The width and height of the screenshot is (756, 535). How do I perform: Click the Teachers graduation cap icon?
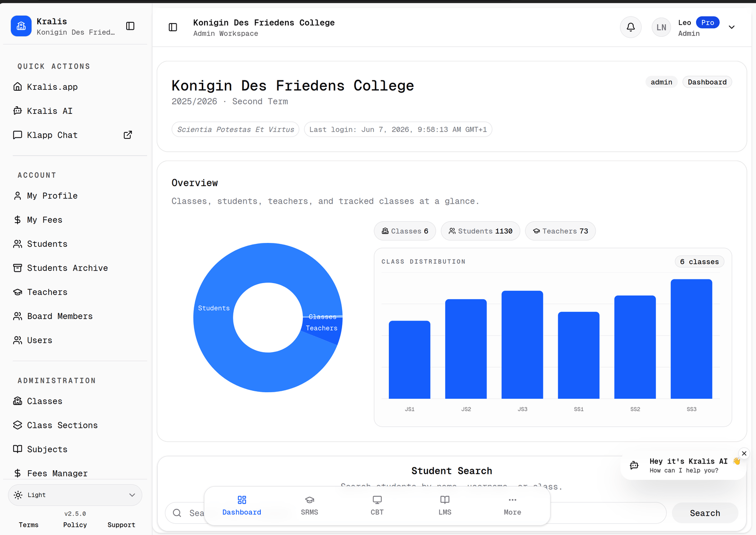17,292
